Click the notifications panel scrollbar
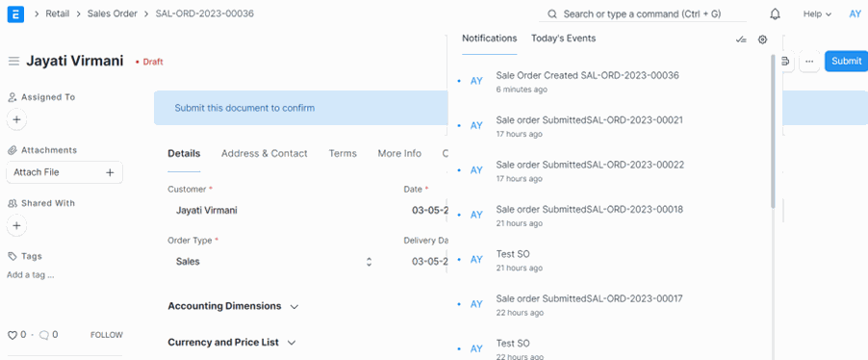The image size is (868, 360). click(773, 131)
